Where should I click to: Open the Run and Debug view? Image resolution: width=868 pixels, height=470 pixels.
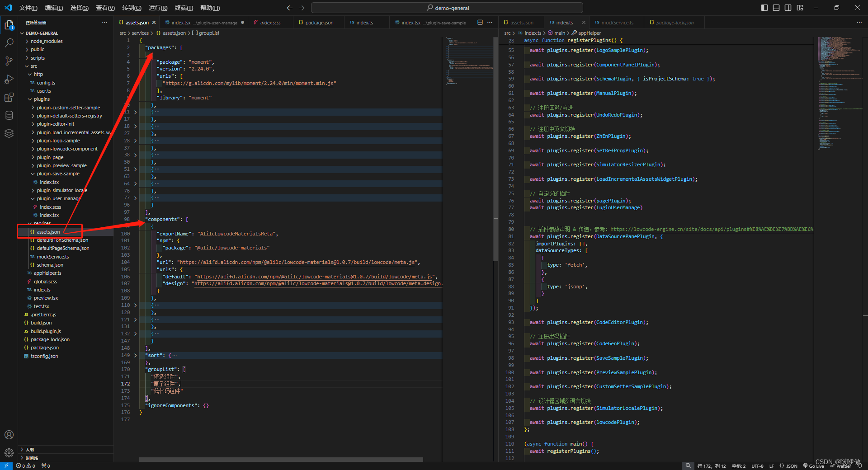pos(9,79)
